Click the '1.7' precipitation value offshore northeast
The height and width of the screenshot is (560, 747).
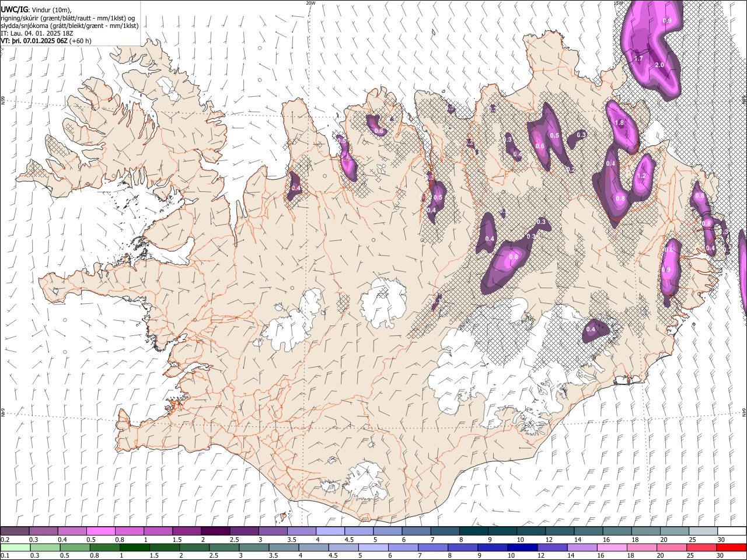(638, 58)
